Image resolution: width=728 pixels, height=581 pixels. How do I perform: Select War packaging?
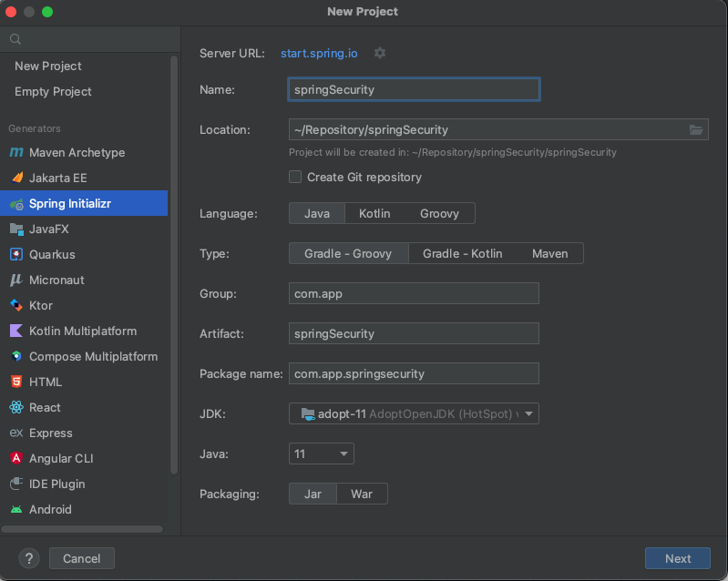point(362,494)
